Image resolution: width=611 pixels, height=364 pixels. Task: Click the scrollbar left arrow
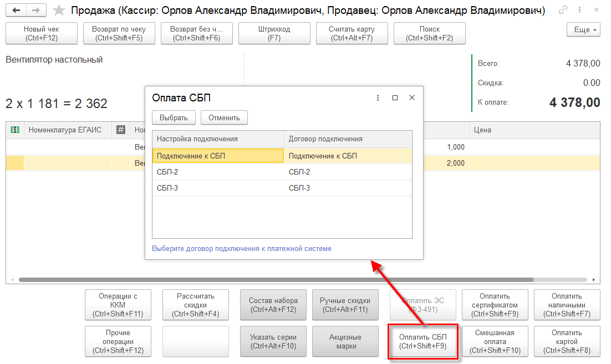pyautogui.click(x=12, y=280)
